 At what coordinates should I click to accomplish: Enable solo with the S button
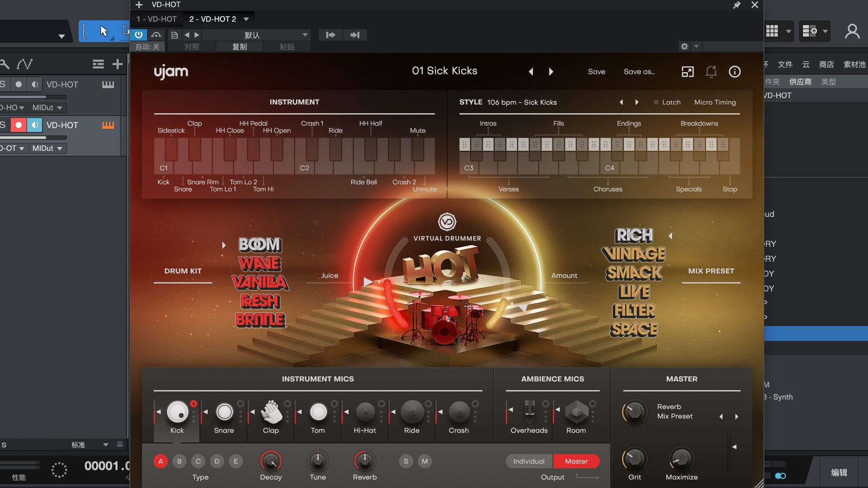click(406, 461)
